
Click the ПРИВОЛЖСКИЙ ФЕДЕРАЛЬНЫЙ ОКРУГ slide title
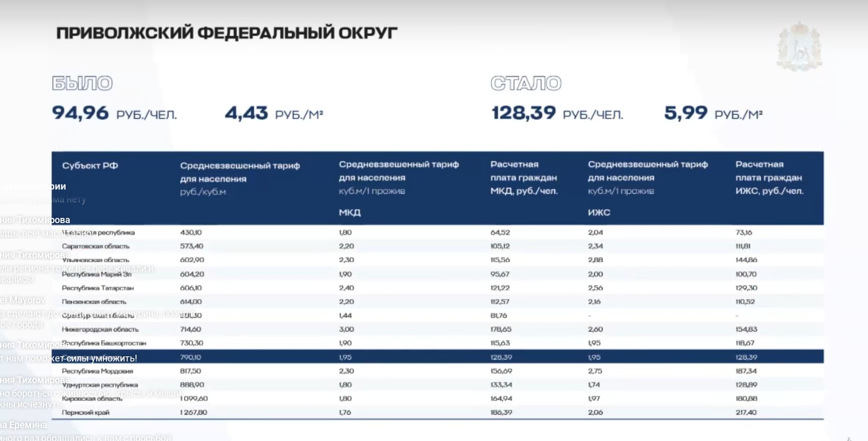pos(226,33)
